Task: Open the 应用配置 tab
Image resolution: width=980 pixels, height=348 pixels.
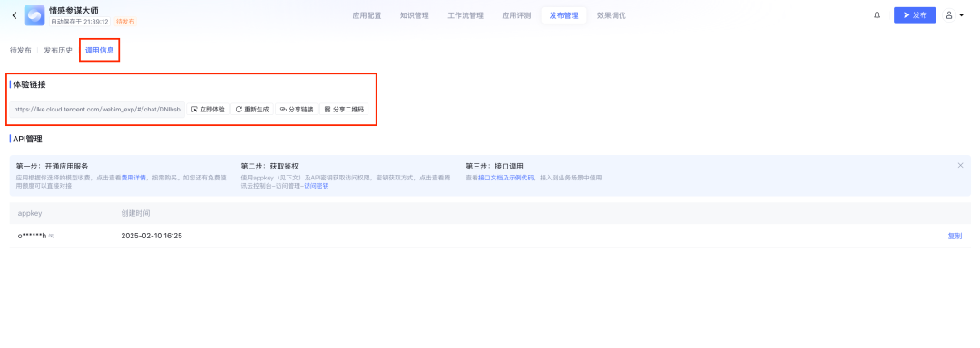Action: pyautogui.click(x=367, y=15)
